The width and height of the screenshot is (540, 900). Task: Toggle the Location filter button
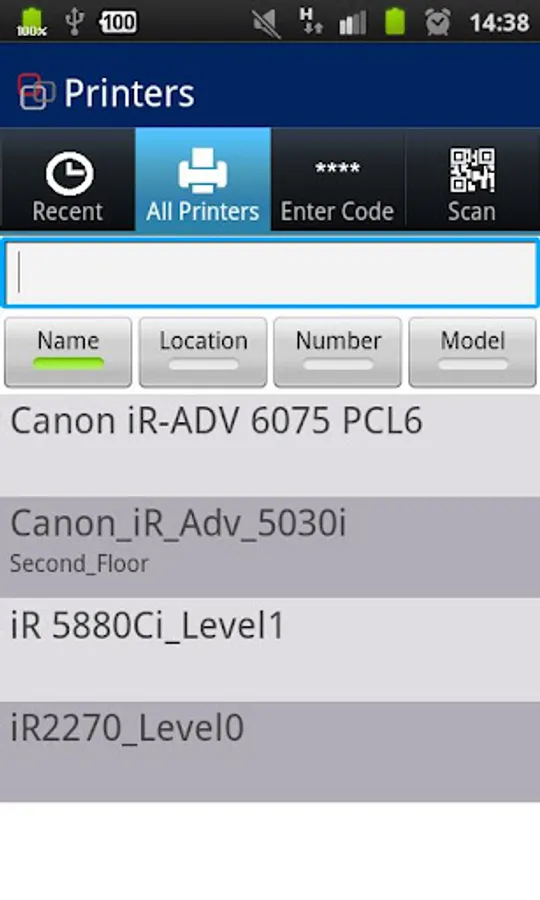[203, 352]
